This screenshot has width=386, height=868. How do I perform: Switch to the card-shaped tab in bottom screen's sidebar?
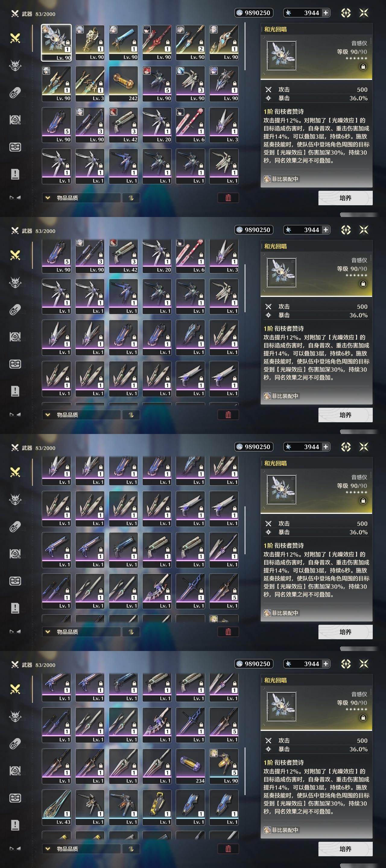(15, 798)
